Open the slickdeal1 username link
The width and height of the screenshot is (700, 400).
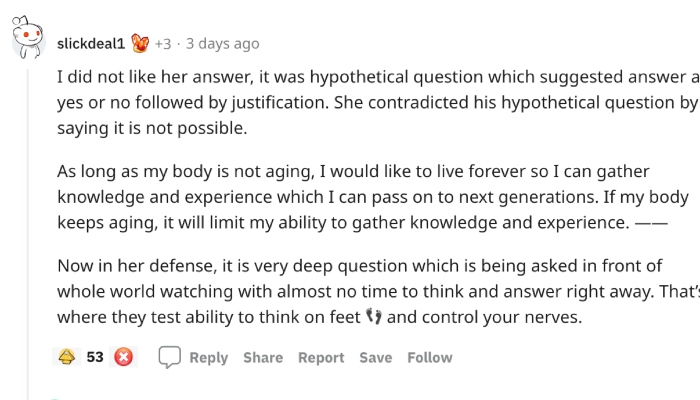[x=91, y=44]
